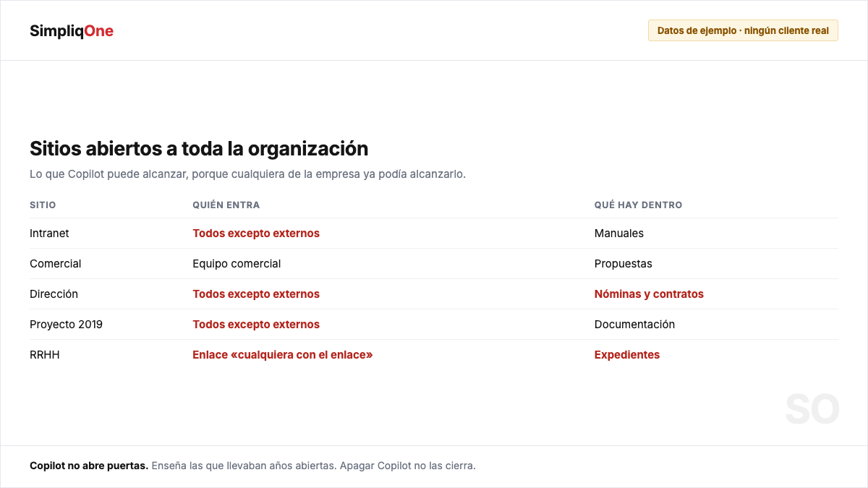Click the QUIÉN ENTRA column header
This screenshot has width=868, height=488.
tap(226, 205)
